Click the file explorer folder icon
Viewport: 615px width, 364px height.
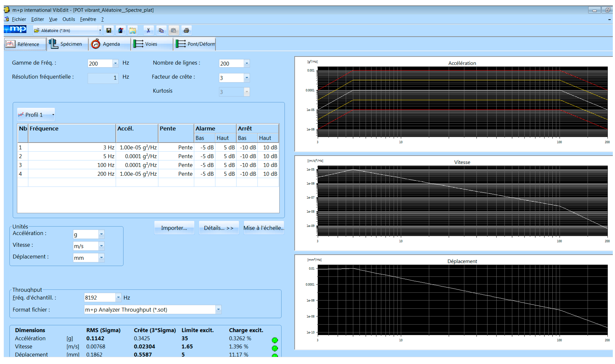tap(132, 30)
